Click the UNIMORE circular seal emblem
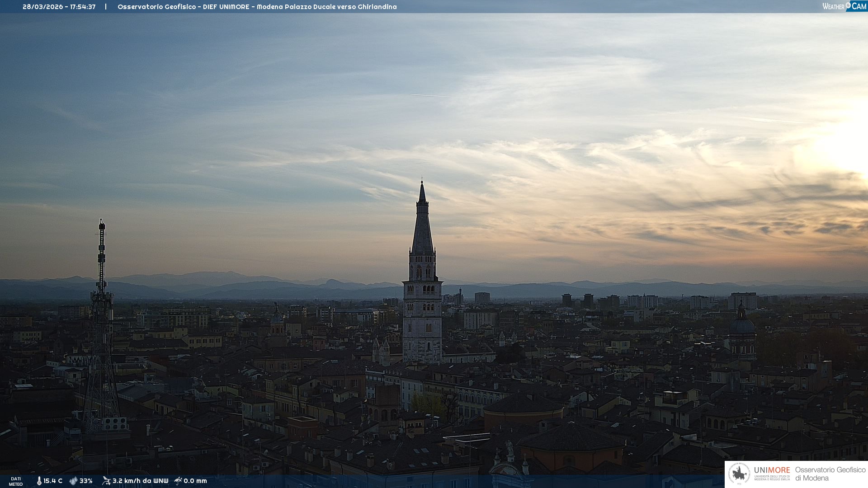Viewport: 868px width, 488px height. (x=739, y=474)
